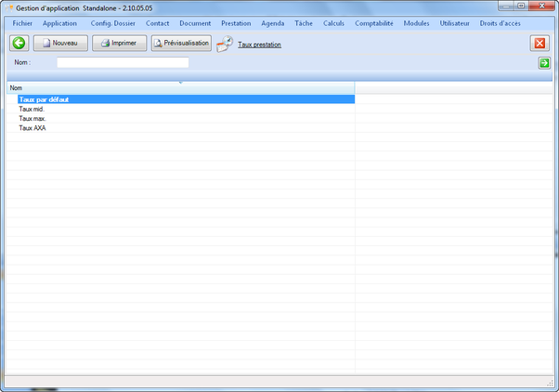Open the Agenda menu
The image size is (559, 392).
point(273,22)
